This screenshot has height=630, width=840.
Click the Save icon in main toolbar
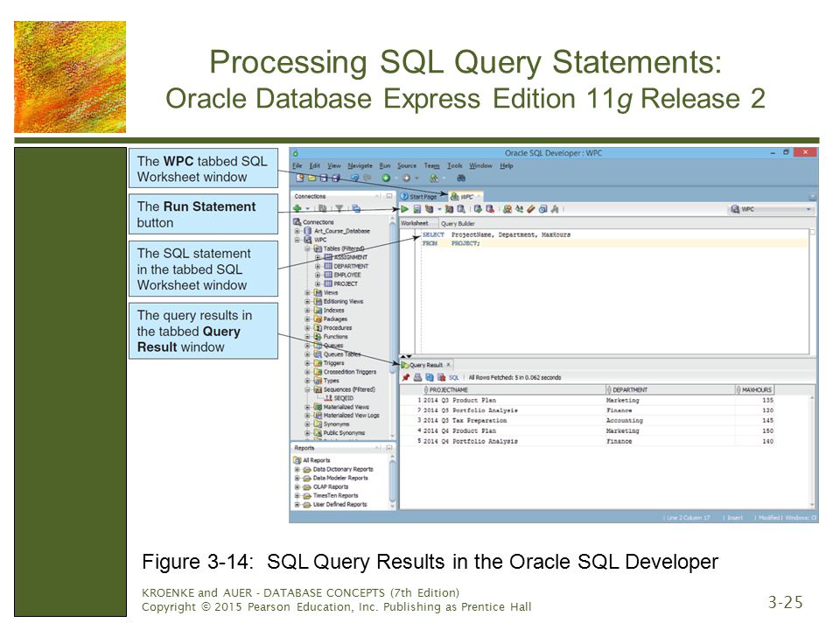pos(324,178)
